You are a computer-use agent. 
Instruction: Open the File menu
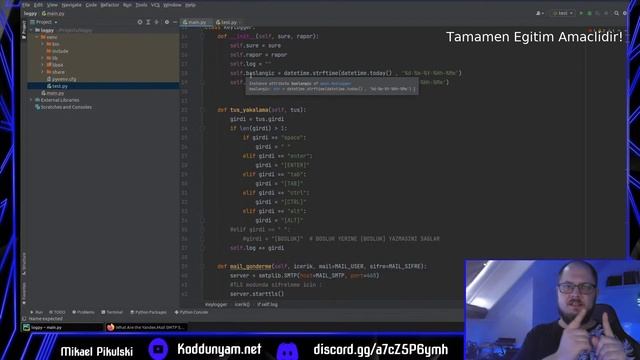[x=26, y=5]
